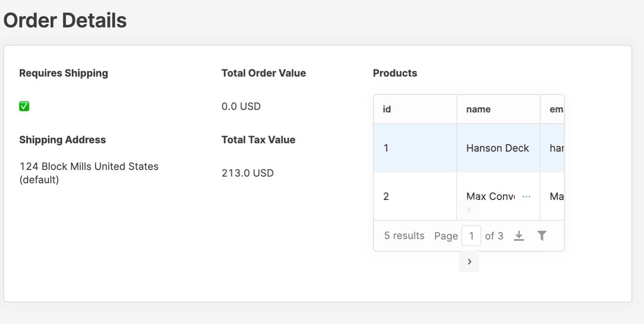Click the Order Details heading

point(65,21)
